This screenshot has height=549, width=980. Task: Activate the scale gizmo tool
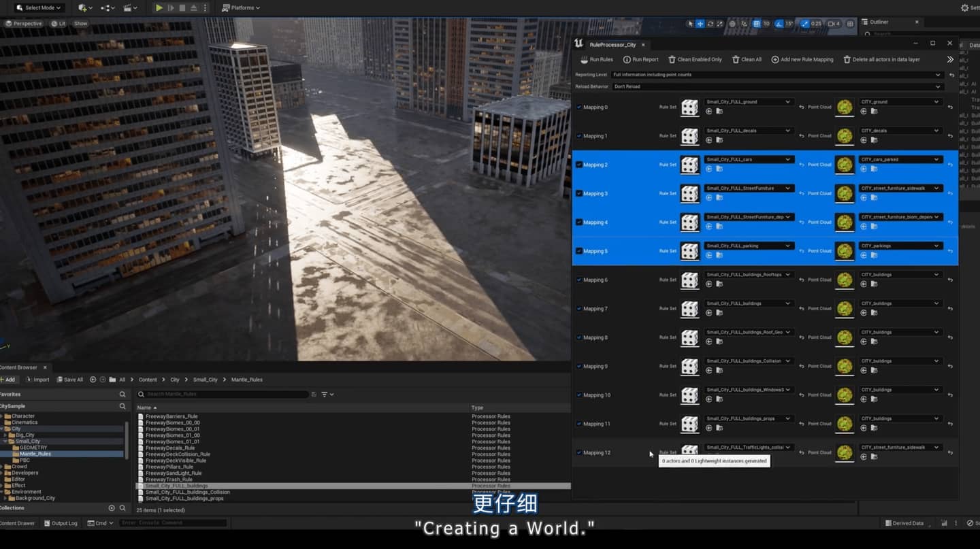click(720, 23)
